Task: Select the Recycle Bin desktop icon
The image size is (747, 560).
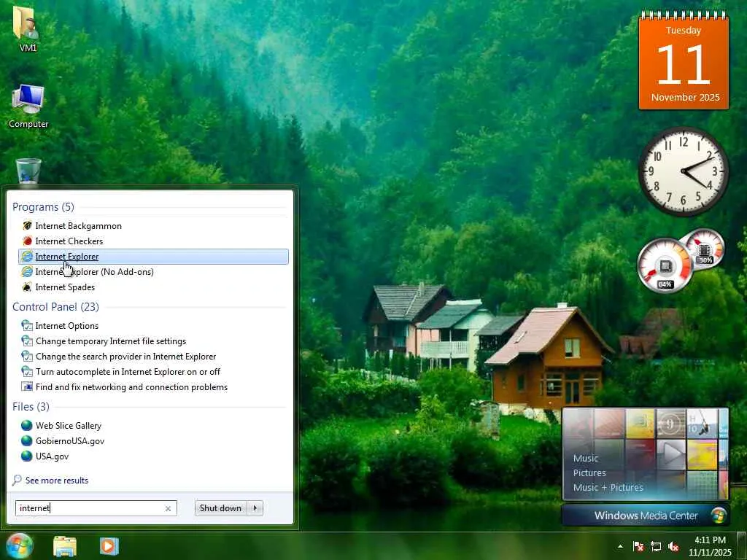Action: point(28,171)
